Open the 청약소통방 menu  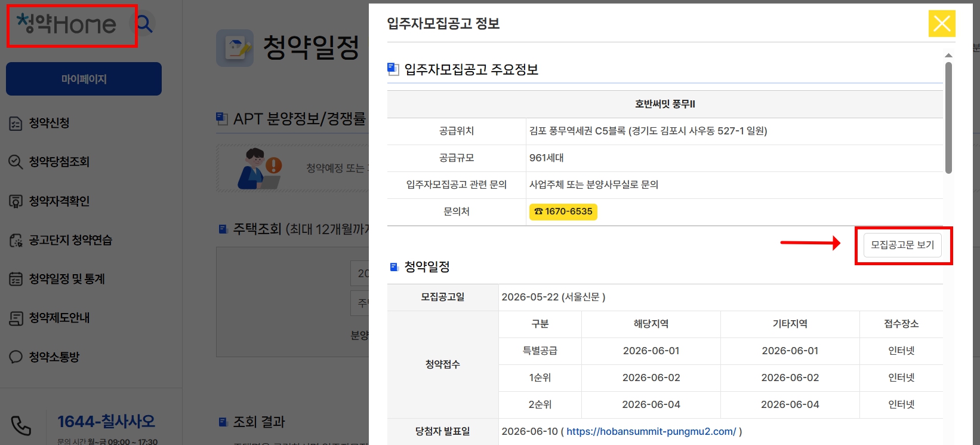pyautogui.click(x=54, y=357)
